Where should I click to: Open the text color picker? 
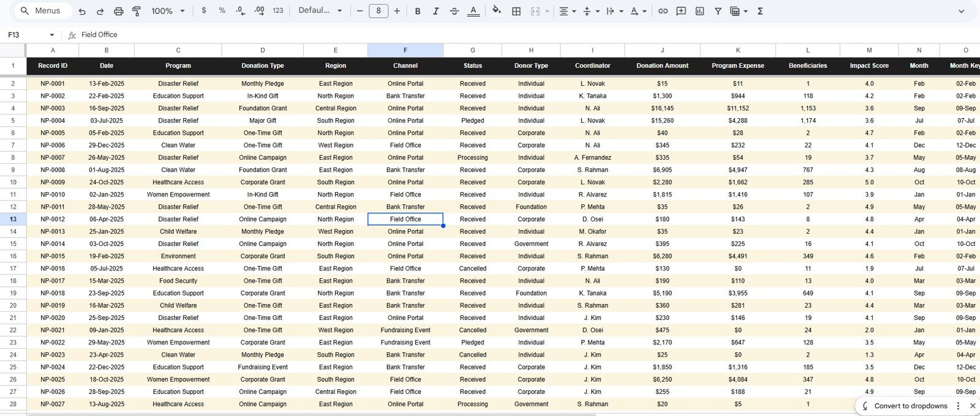pyautogui.click(x=473, y=11)
